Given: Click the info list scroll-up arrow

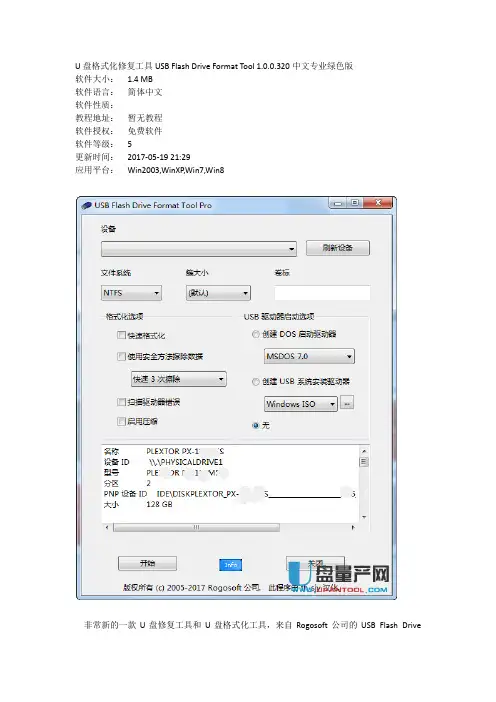Looking at the screenshot, I should point(364,451).
